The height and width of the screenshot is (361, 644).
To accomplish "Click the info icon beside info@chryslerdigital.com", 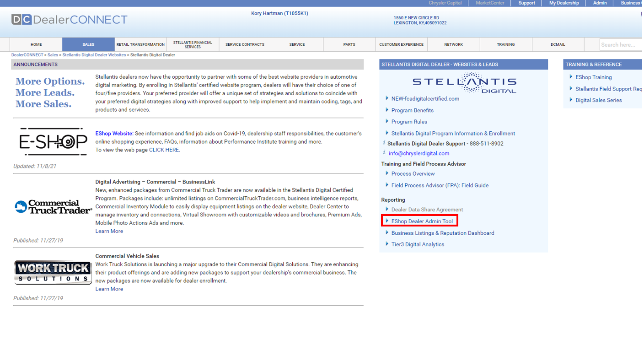I will 384,153.
